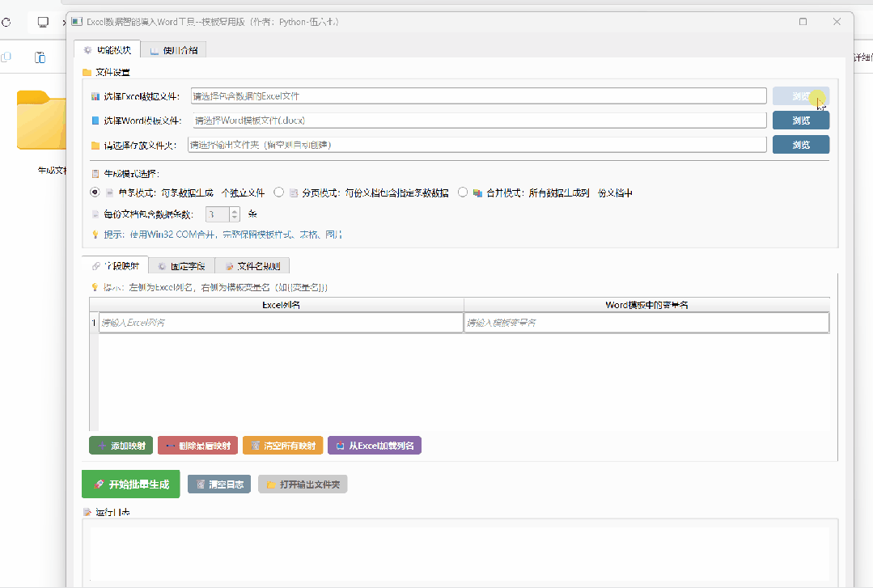Click the copy icon in the background Explorer toolbar
Screen dimensions: 873x588
[x=6, y=57]
